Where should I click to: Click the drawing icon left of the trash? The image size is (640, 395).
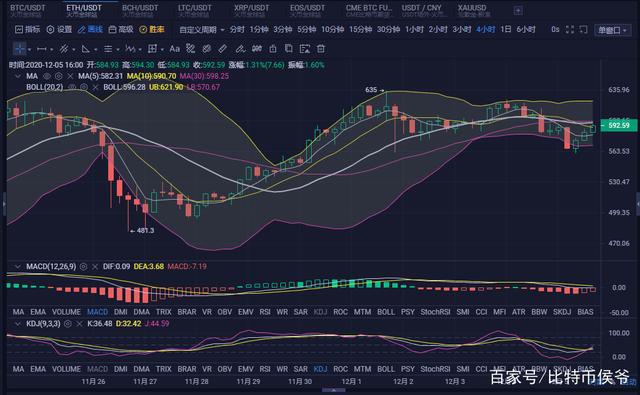click(x=304, y=49)
